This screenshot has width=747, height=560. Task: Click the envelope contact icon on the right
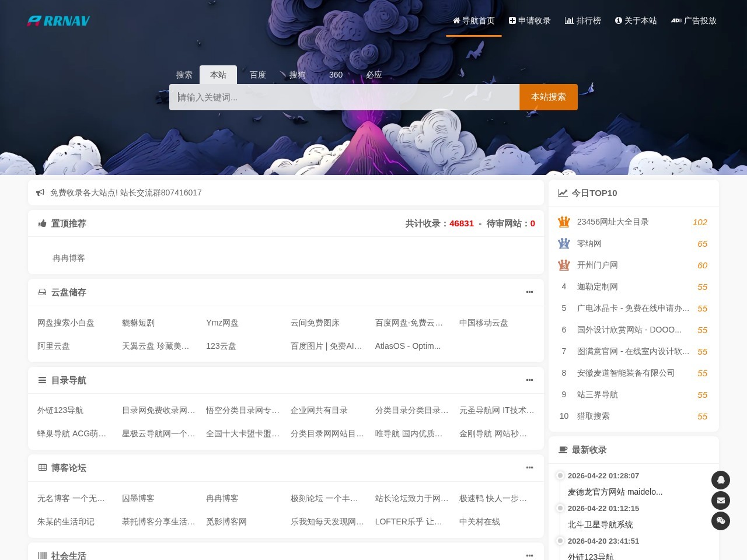coord(721,501)
